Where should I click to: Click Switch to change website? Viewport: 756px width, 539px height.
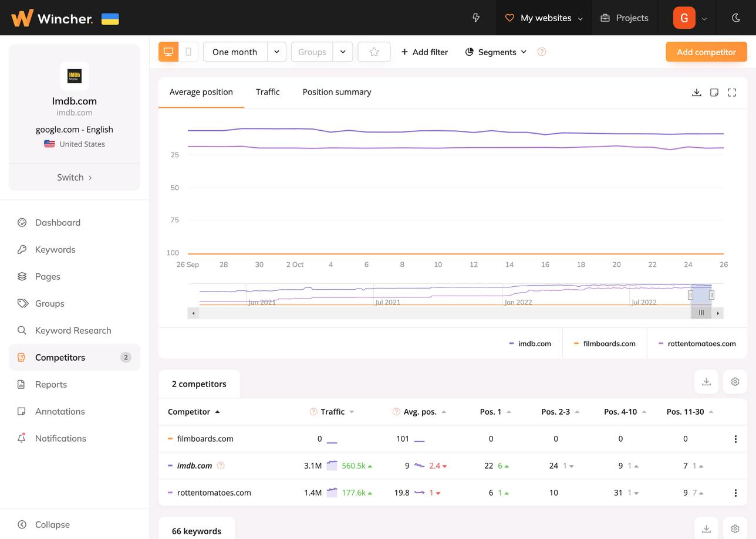75,177
